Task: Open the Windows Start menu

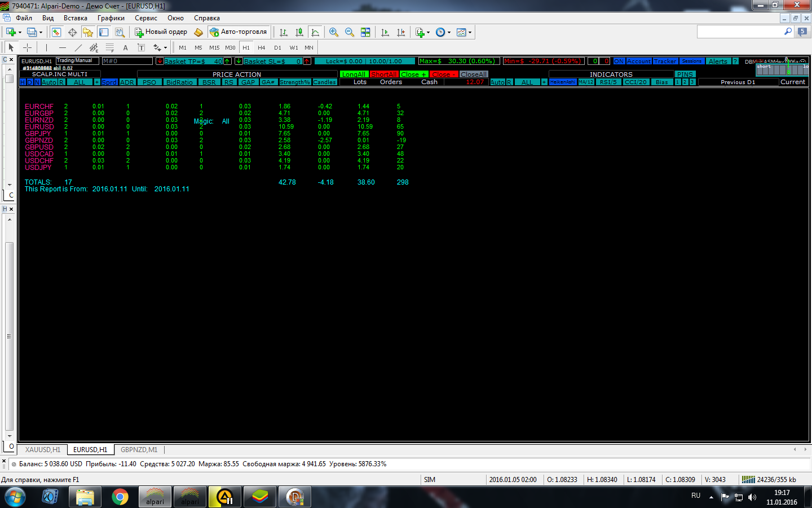Action: pos(15,497)
